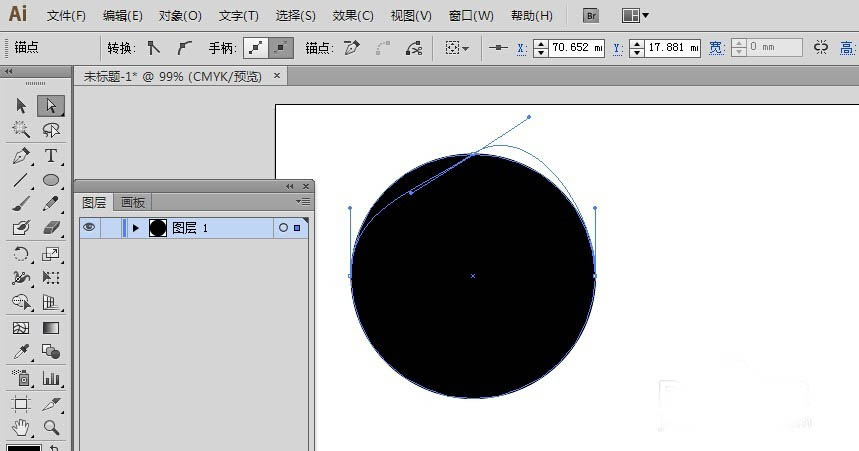
Task: Choose the Line Segment tool
Action: click(21, 180)
